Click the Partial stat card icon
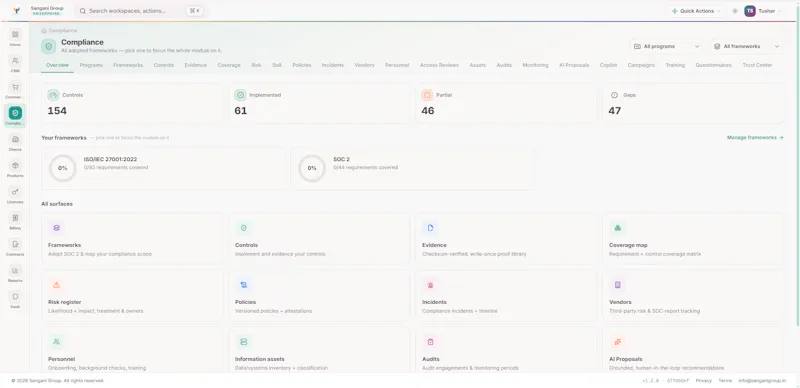Viewport: 800px width, 388px height. pyautogui.click(x=428, y=95)
